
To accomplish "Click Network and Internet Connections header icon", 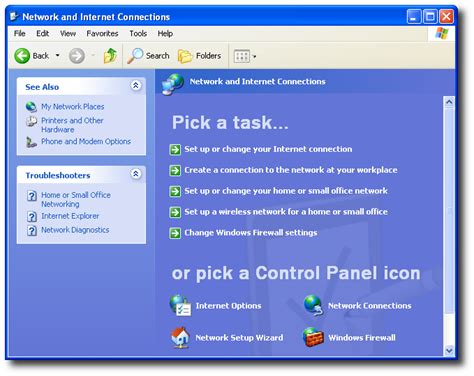I will (173, 84).
